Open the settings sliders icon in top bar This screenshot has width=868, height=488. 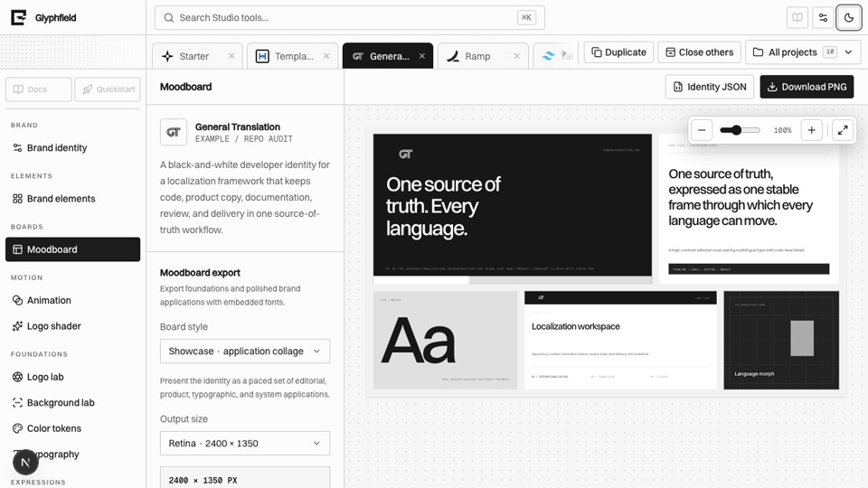click(823, 18)
